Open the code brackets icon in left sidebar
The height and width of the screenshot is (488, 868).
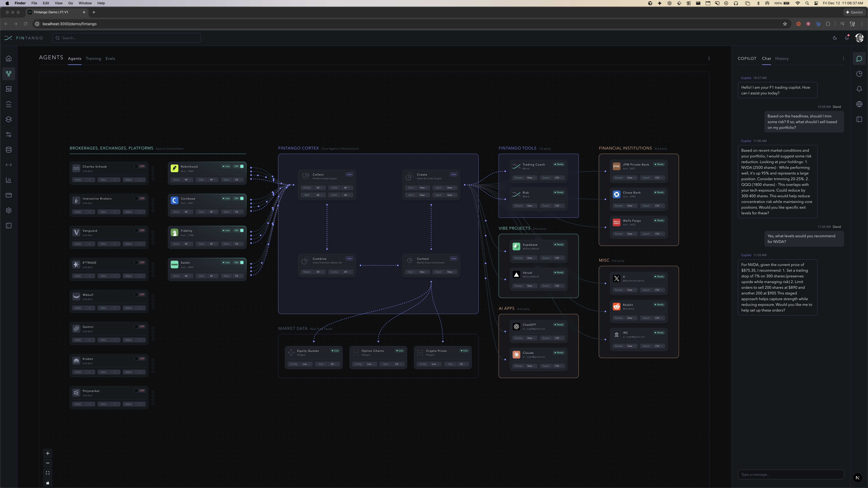click(9, 165)
